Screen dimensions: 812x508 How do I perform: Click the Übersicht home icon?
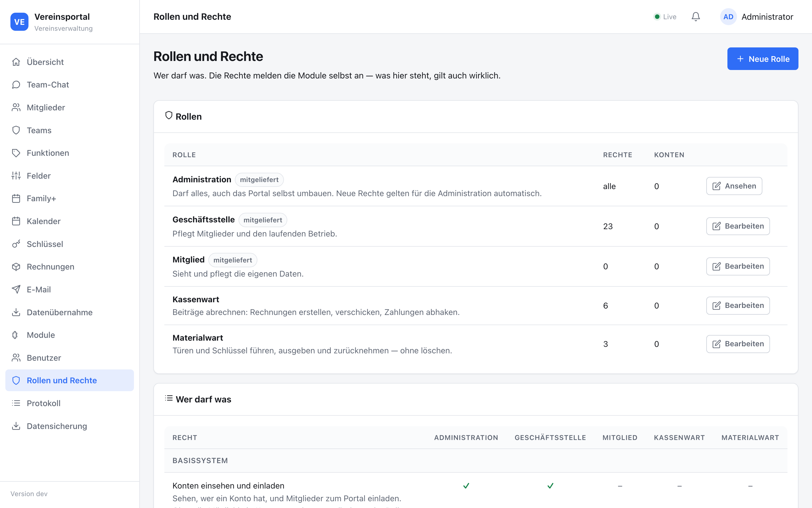16,62
